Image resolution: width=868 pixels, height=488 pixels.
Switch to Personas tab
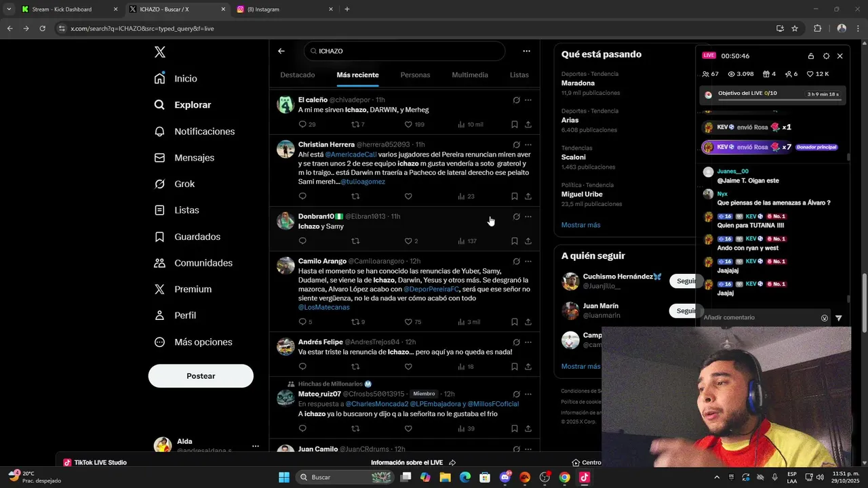(x=415, y=75)
